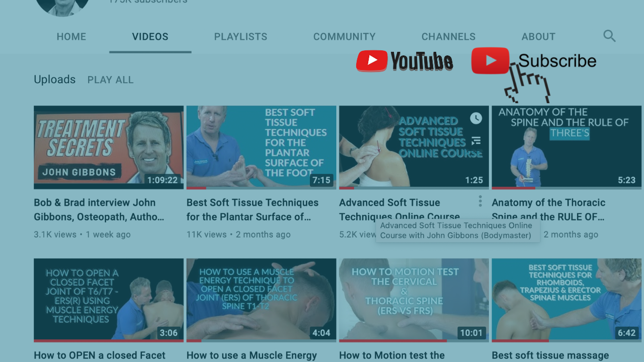The height and width of the screenshot is (362, 644).
Task: Go to the COMMUNITY tab
Action: (344, 37)
